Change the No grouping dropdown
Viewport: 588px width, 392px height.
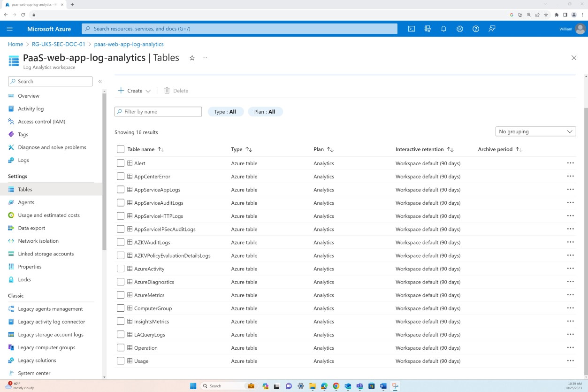(x=535, y=131)
